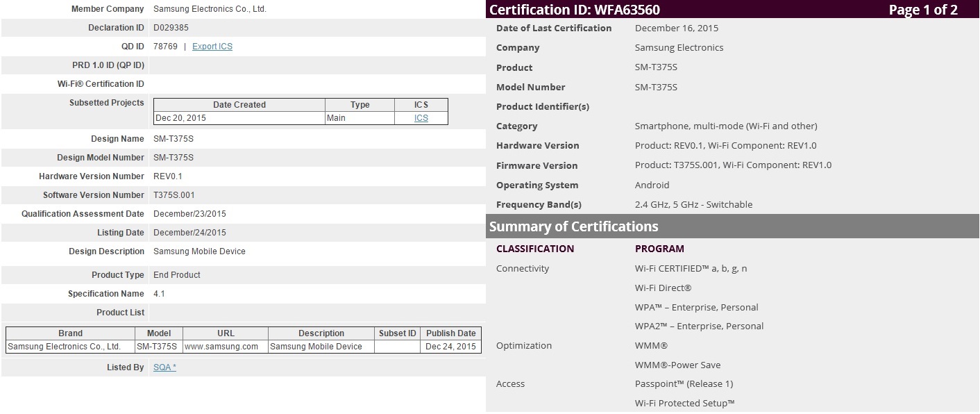This screenshot has height=414, width=980.
Task: Click the CLASSIFICATION column heading
Action: coord(535,249)
